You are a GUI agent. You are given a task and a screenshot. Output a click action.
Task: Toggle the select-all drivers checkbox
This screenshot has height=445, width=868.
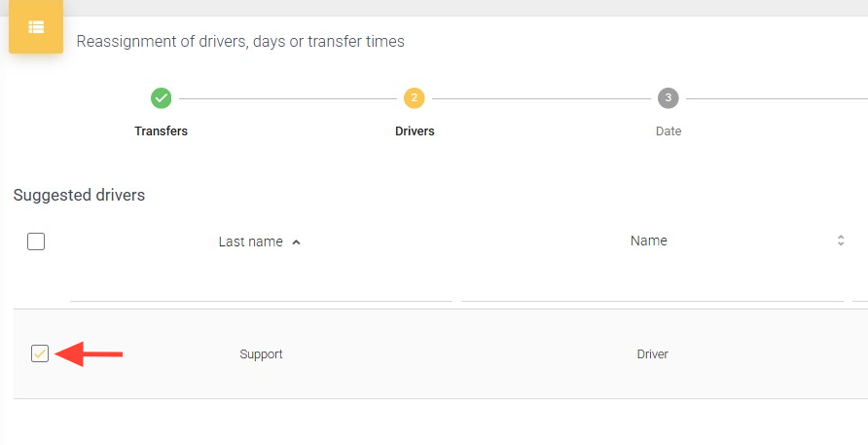click(36, 241)
